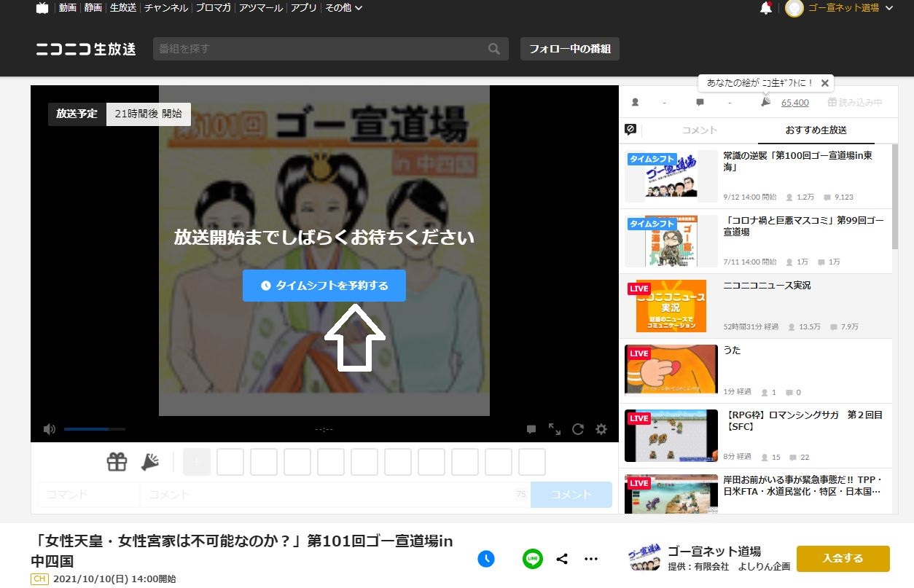Open player settings gear icon
The image size is (914, 588).
[601, 429]
